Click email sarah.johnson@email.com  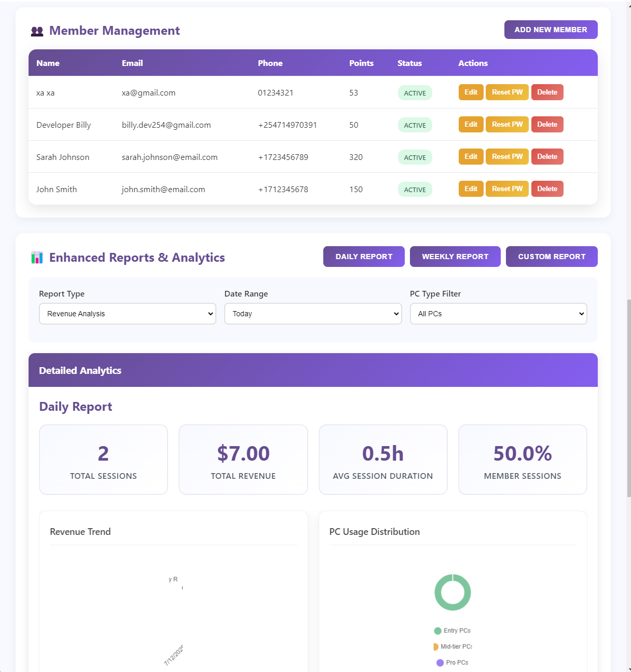pos(170,157)
